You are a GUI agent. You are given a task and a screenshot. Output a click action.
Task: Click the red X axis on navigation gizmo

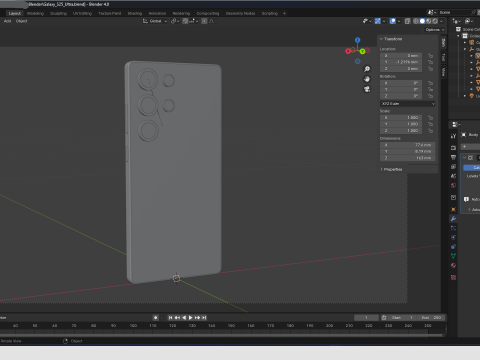tap(348, 51)
